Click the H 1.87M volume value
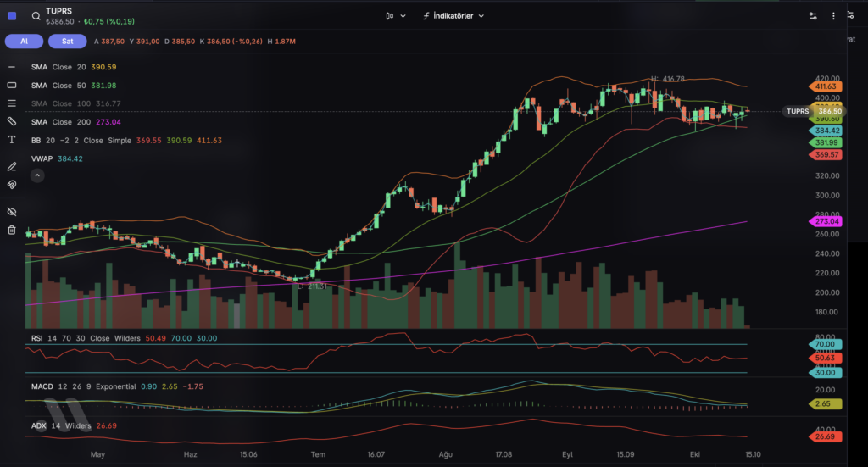 [x=281, y=42]
